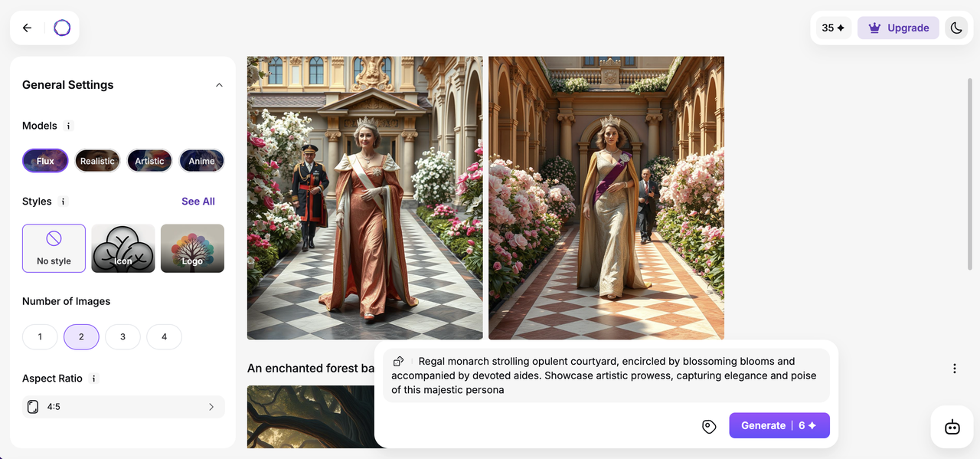The height and width of the screenshot is (459, 980).
Task: Open the 4:5 aspect ratio dropdown
Action: pos(123,407)
